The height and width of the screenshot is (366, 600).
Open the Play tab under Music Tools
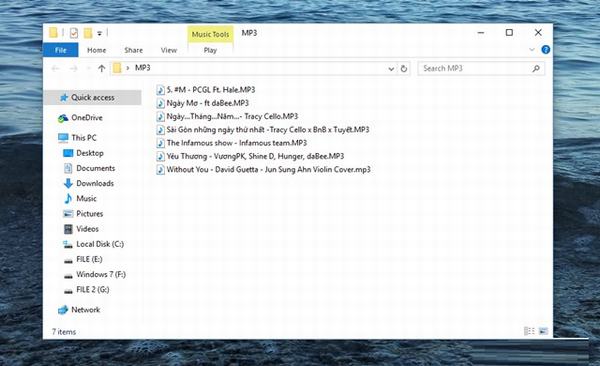pyautogui.click(x=210, y=50)
